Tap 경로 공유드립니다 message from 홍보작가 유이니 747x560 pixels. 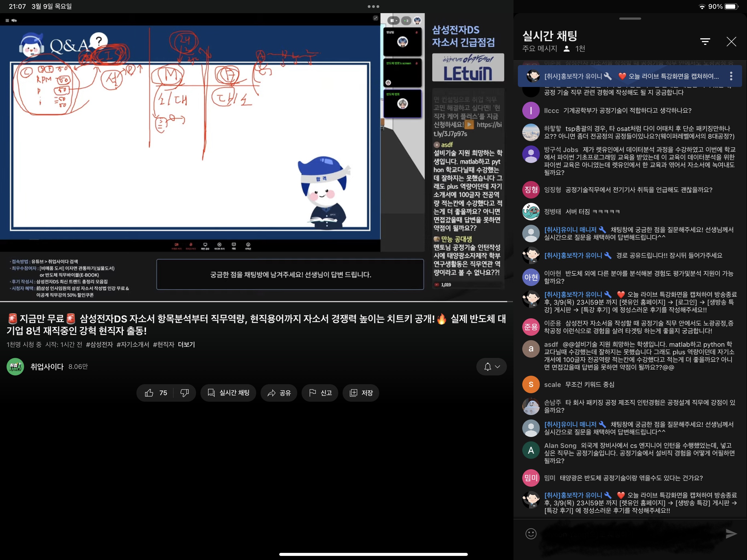click(669, 255)
